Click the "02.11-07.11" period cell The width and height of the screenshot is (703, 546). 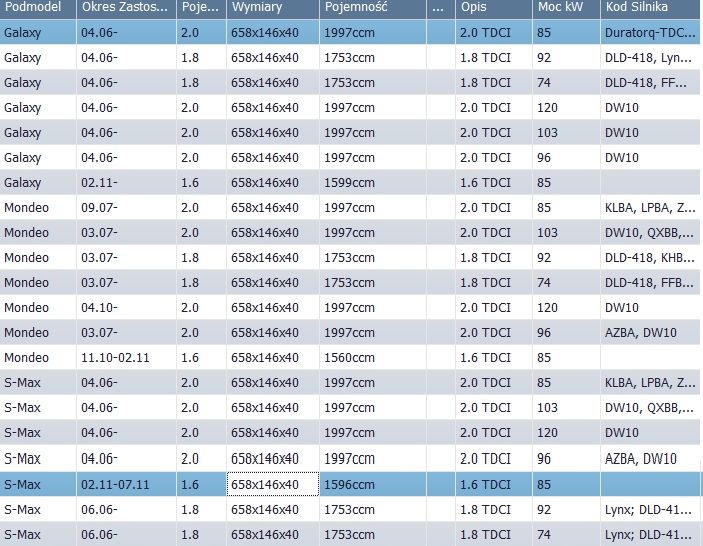[x=126, y=485]
